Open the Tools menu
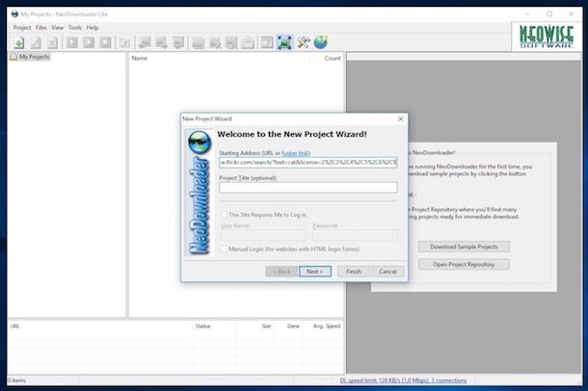The width and height of the screenshot is (588, 391). coord(73,28)
